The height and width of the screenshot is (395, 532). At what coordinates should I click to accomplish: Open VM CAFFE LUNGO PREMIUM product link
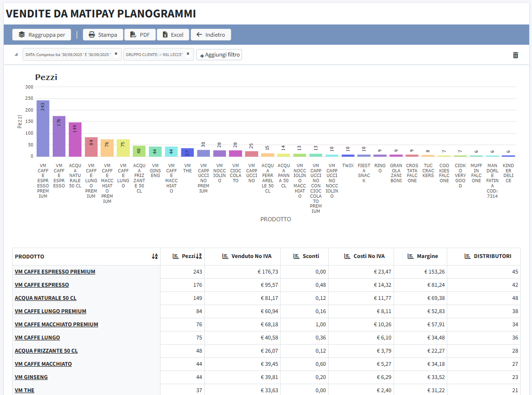tap(50, 311)
